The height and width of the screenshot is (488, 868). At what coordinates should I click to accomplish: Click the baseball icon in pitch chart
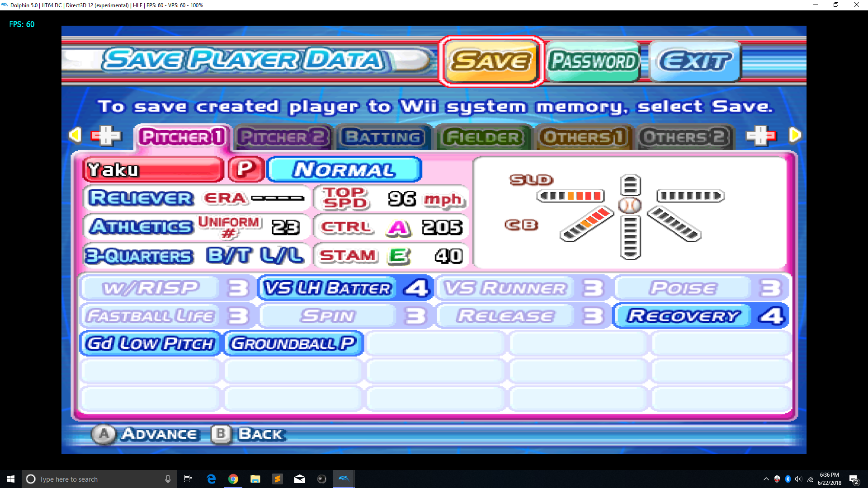pos(630,206)
